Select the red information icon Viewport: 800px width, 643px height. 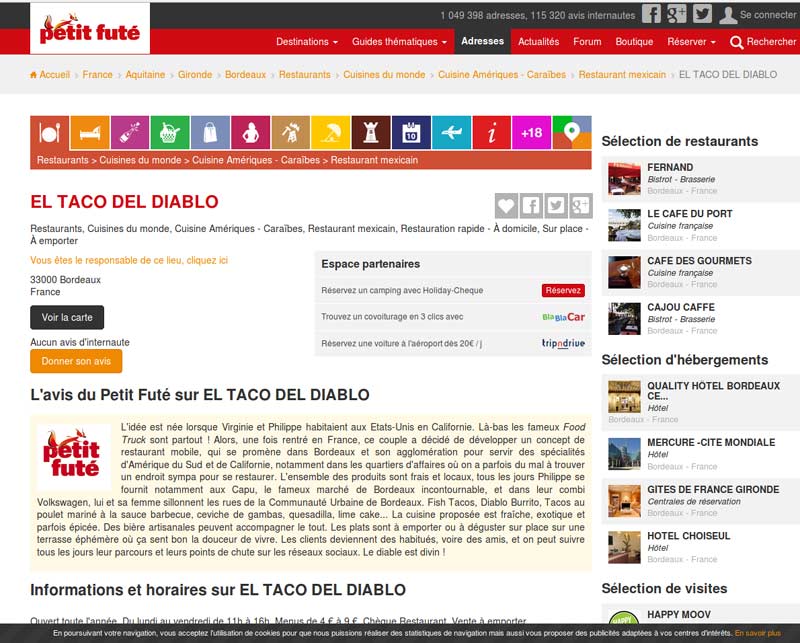(x=491, y=133)
